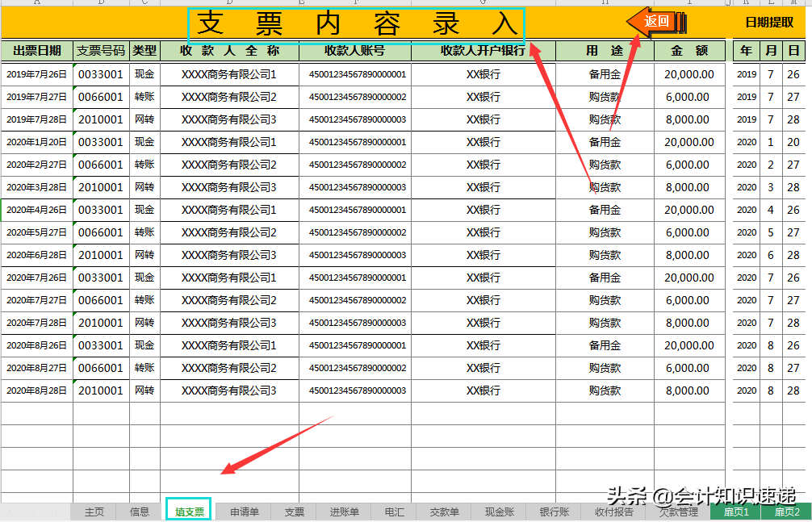Click the red 返回 (Return) button
Viewport: 812px width, 522px height.
657,20
